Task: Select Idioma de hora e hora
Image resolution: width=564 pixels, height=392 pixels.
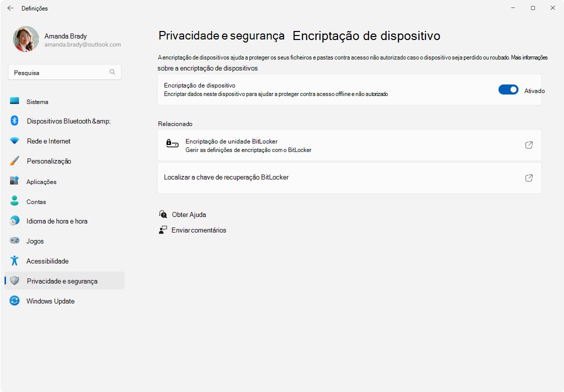Action: click(x=64, y=221)
